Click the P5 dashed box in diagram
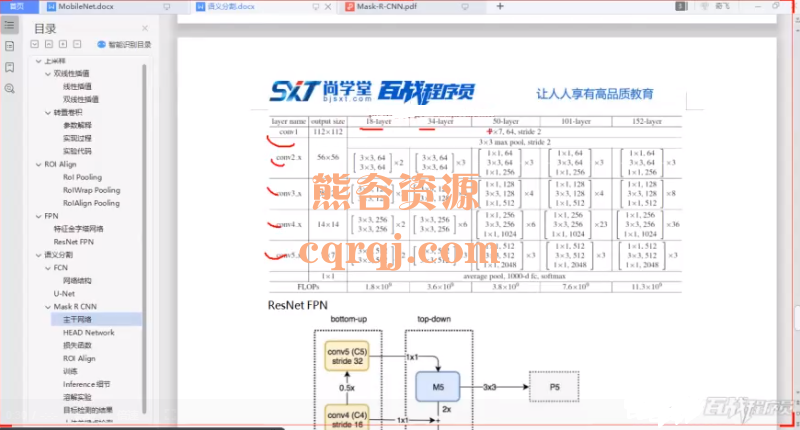This screenshot has height=430, width=800. click(x=554, y=387)
